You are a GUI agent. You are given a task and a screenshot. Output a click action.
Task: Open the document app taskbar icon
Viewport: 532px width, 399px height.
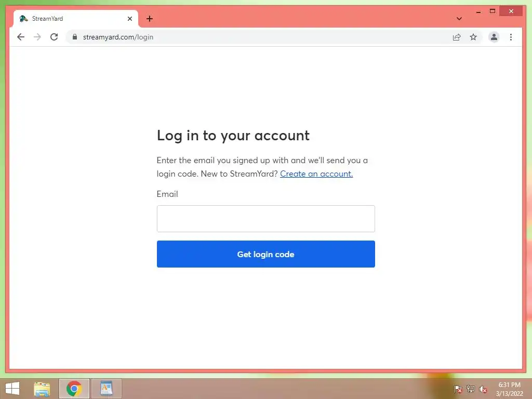tap(106, 389)
